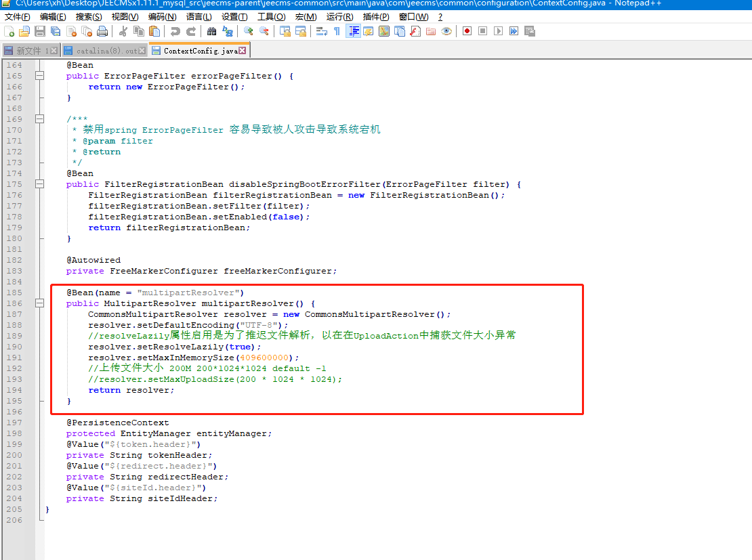Click the Cut scissors icon
752x560 pixels.
(x=123, y=32)
